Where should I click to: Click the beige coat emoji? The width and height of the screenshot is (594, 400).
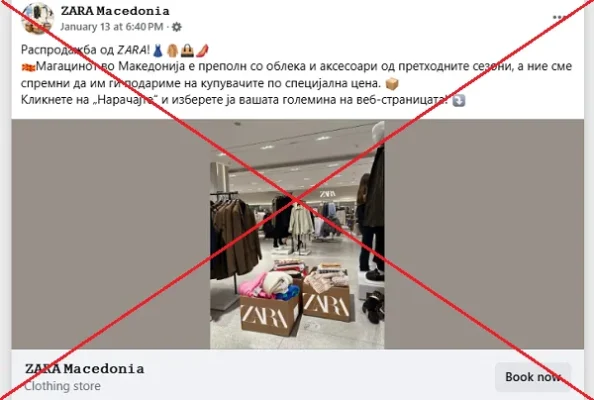pos(172,50)
